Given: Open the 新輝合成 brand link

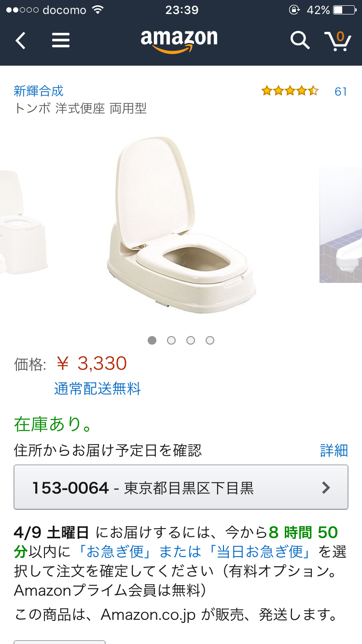Looking at the screenshot, I should 39,91.
